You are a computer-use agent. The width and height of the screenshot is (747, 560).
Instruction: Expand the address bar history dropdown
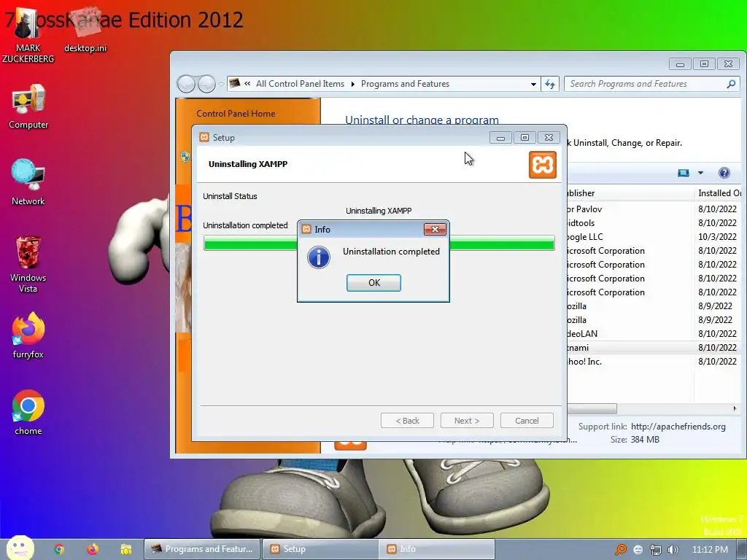click(x=533, y=85)
